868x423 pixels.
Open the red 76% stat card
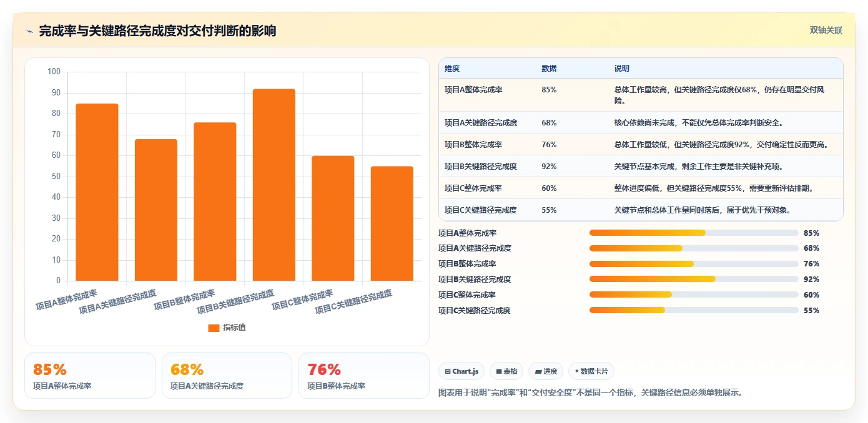[x=364, y=376]
